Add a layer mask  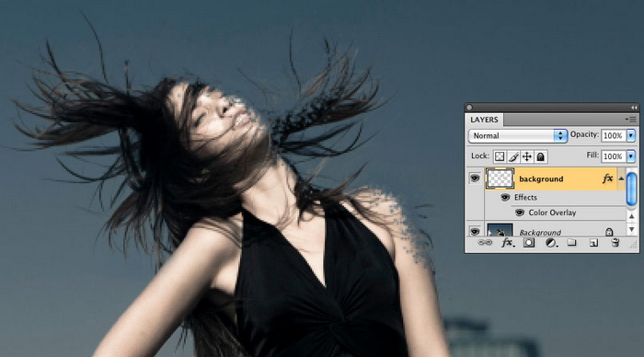529,243
